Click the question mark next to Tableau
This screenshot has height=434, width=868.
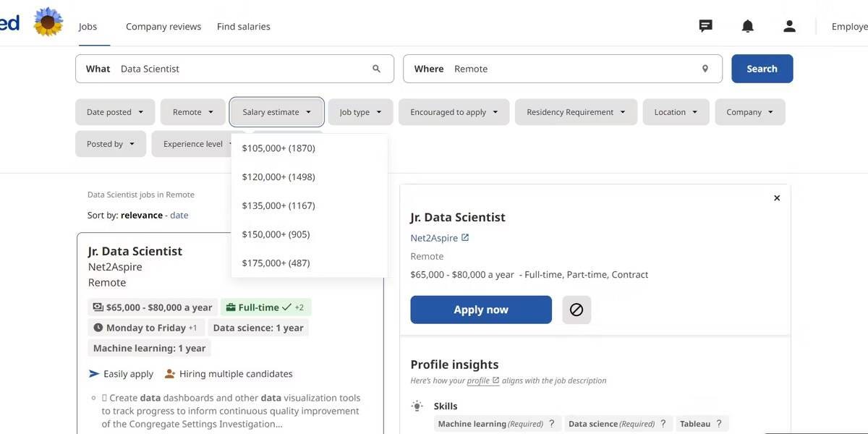tap(718, 424)
